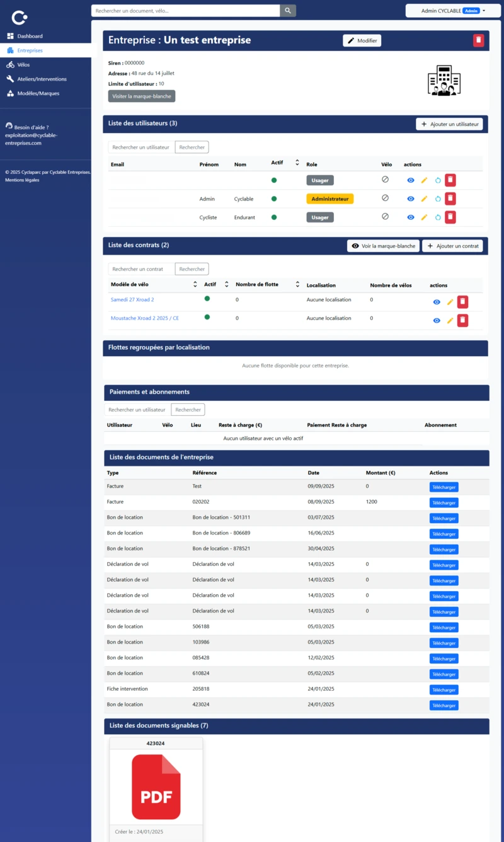Sort contracts by Modèle de vélo
This screenshot has width=504, height=842.
[195, 285]
